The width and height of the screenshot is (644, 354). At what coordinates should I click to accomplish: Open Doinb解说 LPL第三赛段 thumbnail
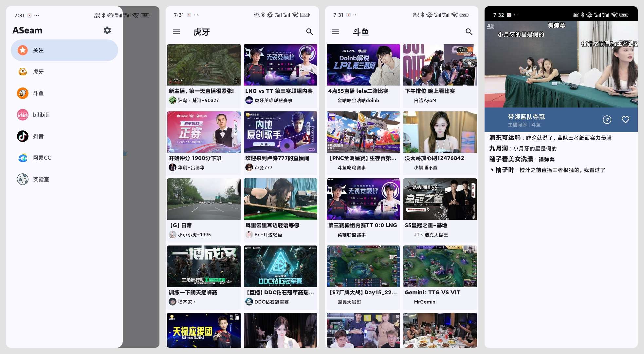click(363, 65)
